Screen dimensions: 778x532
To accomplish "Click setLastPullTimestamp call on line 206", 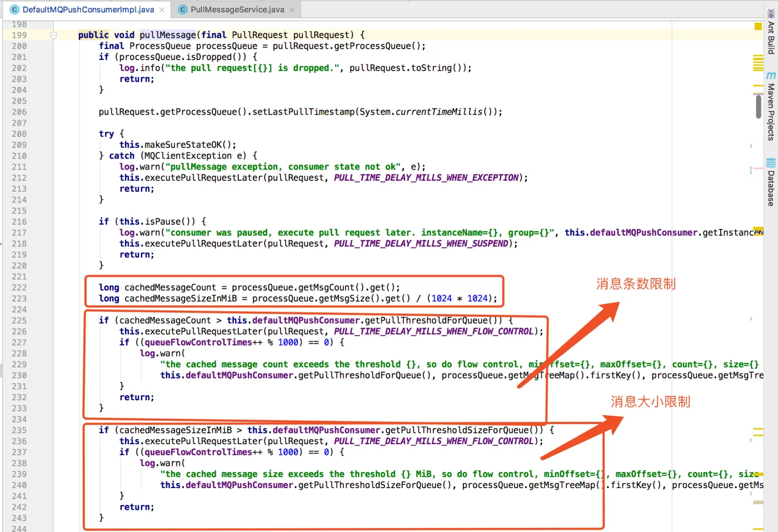I will tap(303, 112).
